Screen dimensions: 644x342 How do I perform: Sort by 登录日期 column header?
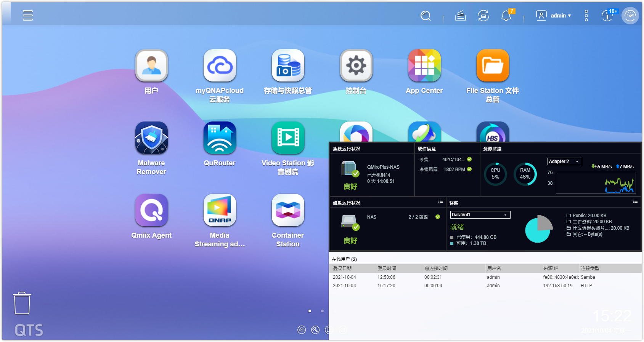(x=353, y=268)
